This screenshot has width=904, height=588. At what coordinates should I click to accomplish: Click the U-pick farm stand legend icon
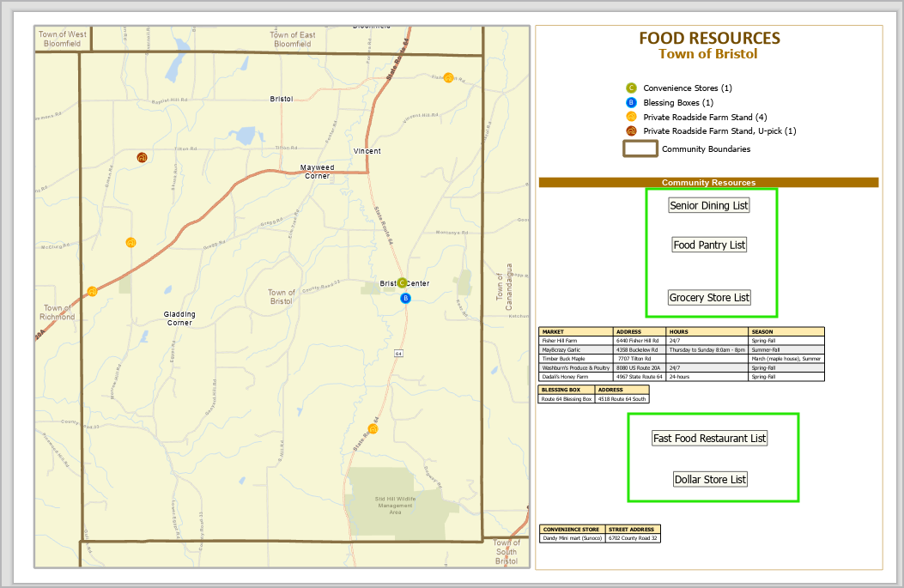(631, 130)
